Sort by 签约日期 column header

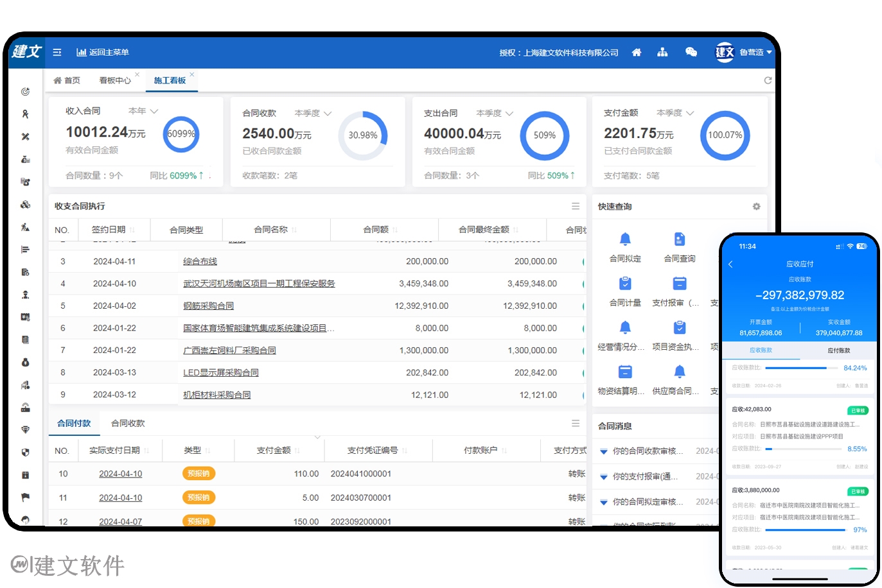click(x=113, y=230)
